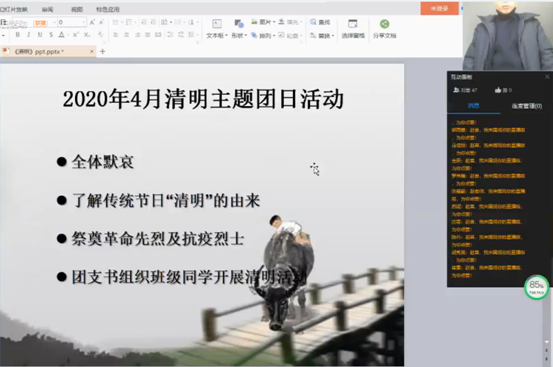Expand the 替换 dropdown arrow
Screen dimensions: 553x367
pos(333,36)
